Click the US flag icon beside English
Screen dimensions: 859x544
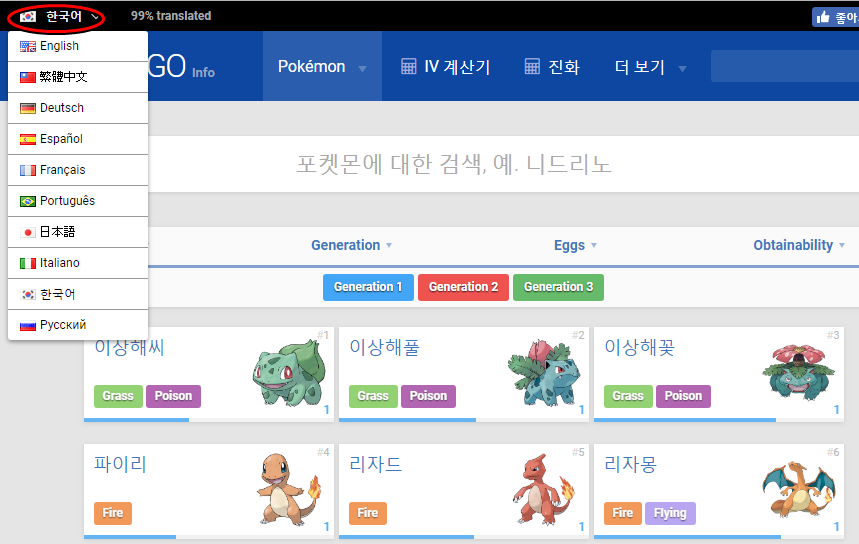pyautogui.click(x=28, y=47)
